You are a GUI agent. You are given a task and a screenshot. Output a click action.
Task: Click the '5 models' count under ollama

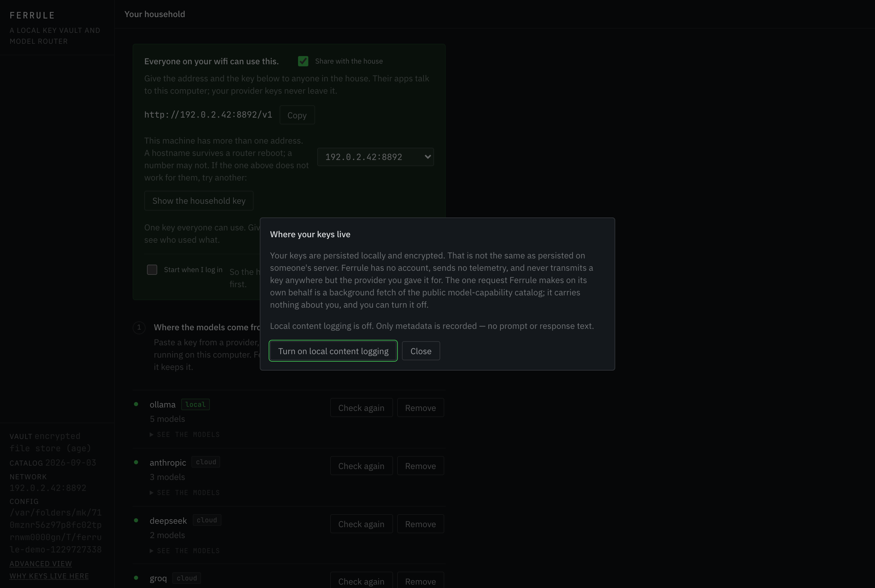click(x=167, y=419)
